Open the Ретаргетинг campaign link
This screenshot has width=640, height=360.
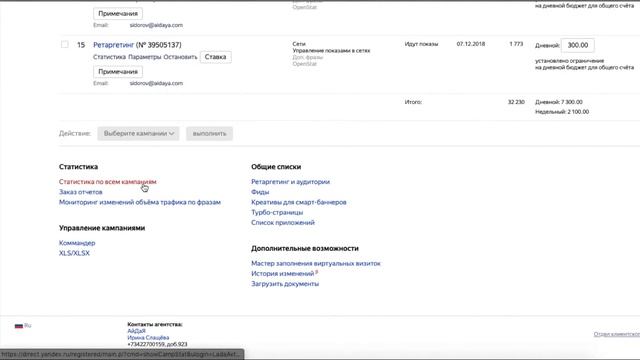click(113, 45)
